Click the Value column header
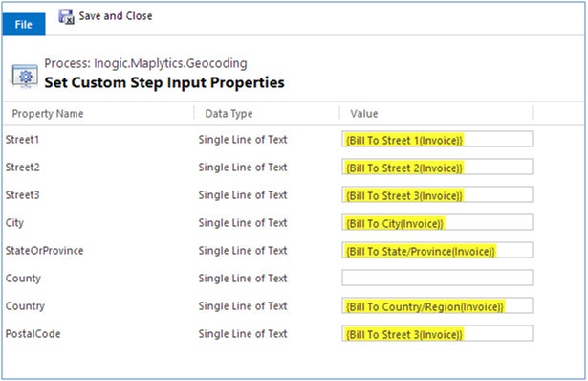 click(x=363, y=114)
